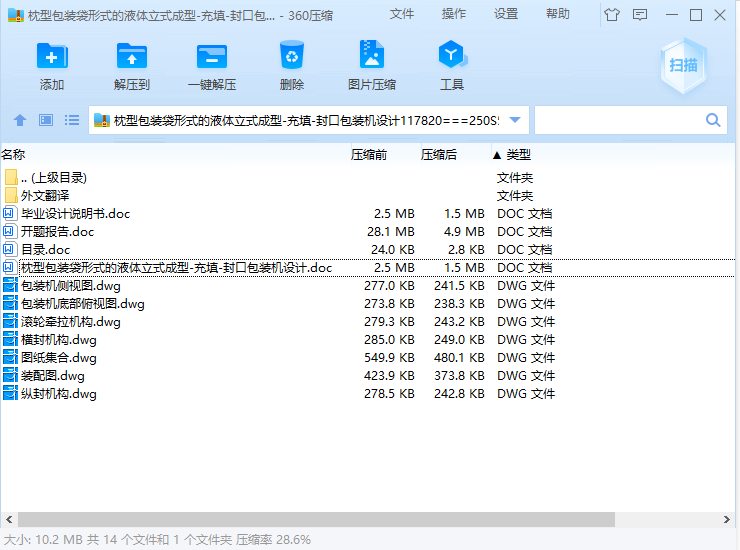This screenshot has width=740, height=550.
Task: Open the 设置 (Settings) menu
Action: (x=506, y=14)
